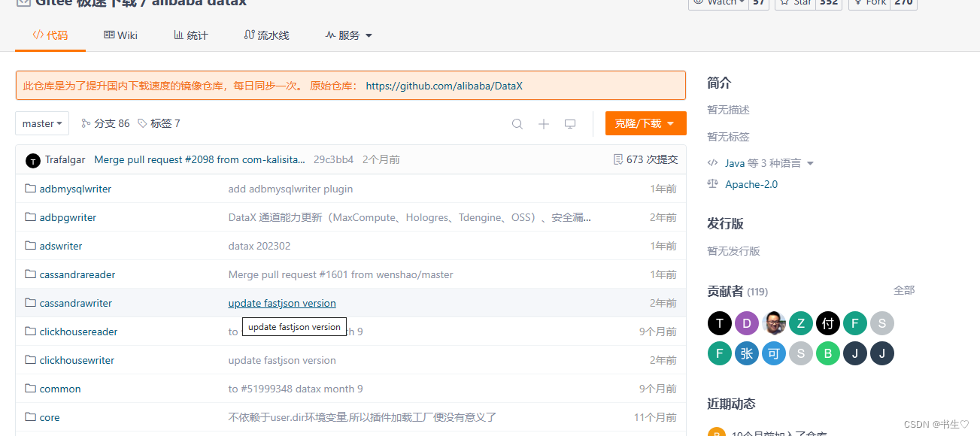Click the Watch button

click(719, 4)
